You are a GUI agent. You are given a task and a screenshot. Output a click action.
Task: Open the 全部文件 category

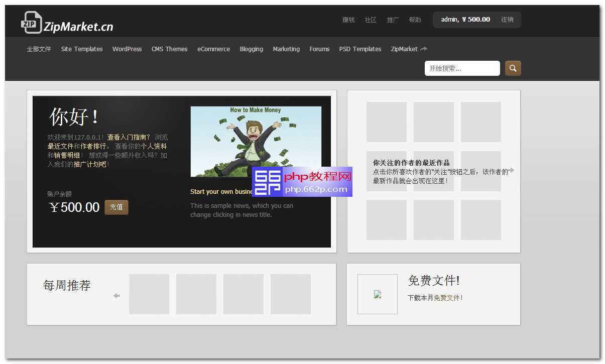(39, 49)
